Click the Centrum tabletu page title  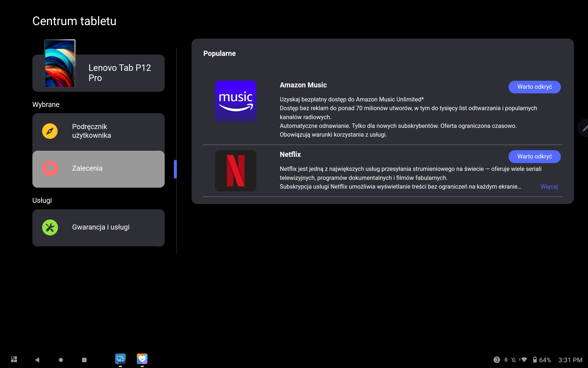pyautogui.click(x=74, y=21)
